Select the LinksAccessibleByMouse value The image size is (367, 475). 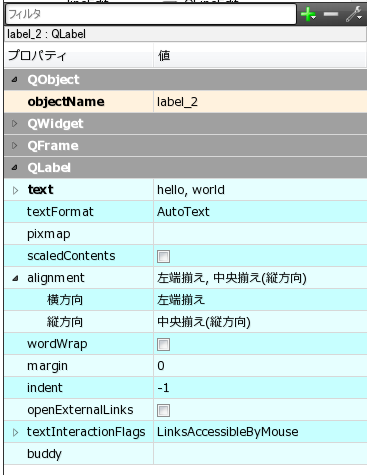(x=228, y=432)
